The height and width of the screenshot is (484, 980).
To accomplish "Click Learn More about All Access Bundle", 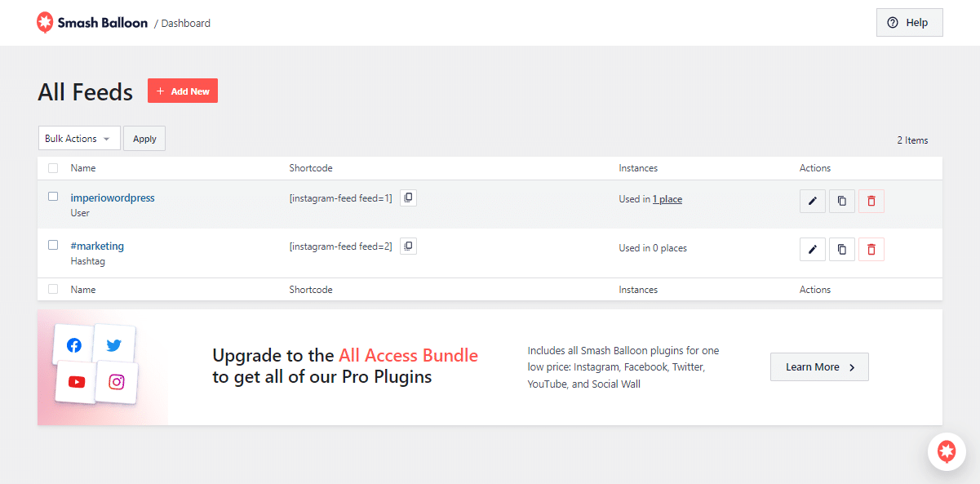I will coord(819,367).
